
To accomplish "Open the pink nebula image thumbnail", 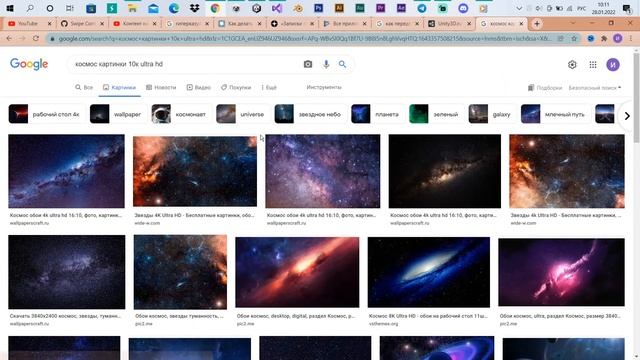I will tap(561, 272).
